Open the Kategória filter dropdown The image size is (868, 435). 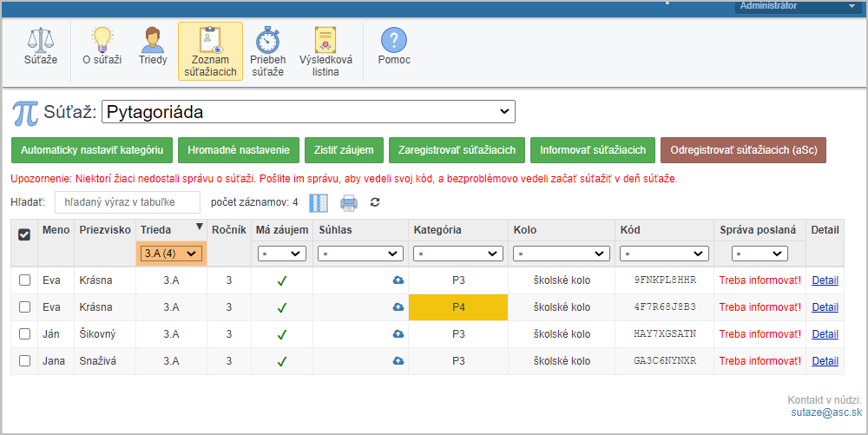[458, 254]
